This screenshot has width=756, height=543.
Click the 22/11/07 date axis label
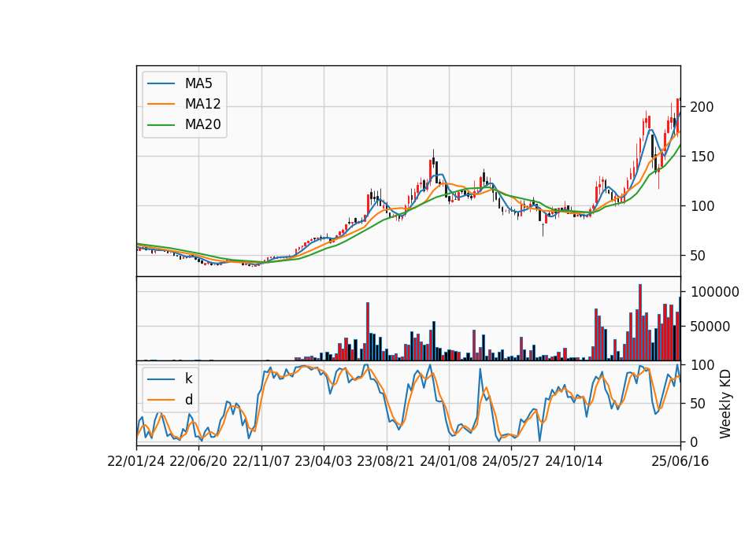coord(261,461)
